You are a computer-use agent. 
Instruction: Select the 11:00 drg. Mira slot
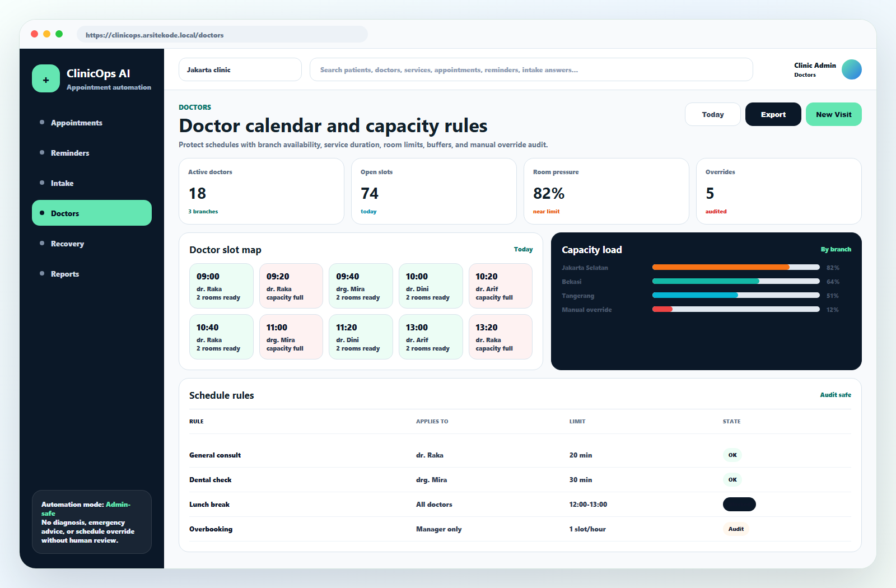point(291,337)
